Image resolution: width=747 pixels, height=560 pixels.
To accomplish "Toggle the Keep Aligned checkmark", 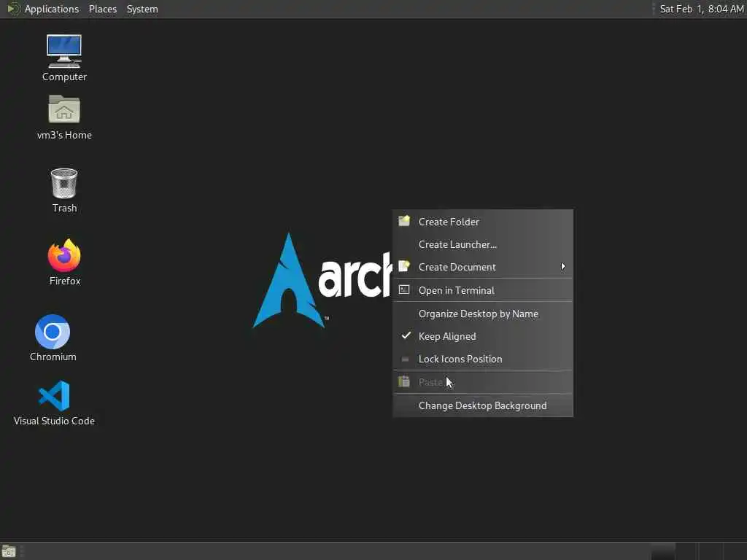I will [x=406, y=335].
